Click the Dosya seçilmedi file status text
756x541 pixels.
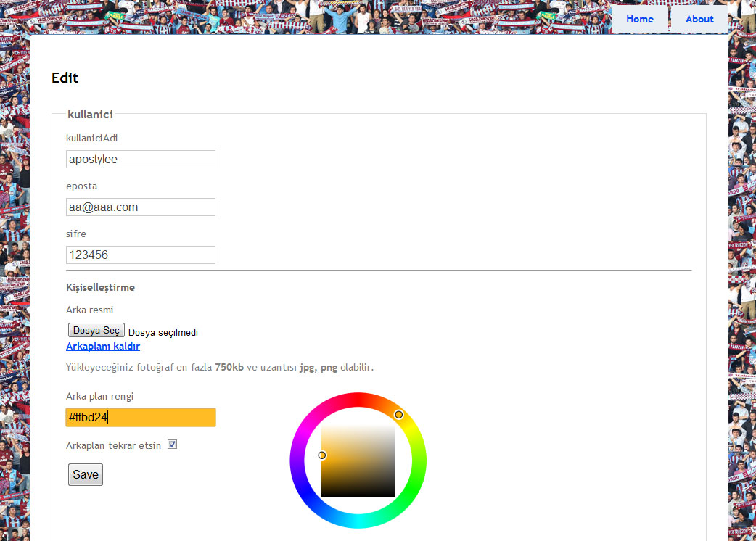[163, 332]
